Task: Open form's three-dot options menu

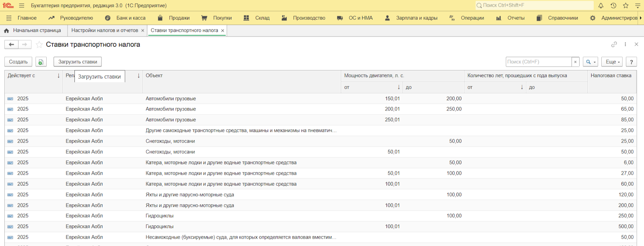Action: point(625,44)
